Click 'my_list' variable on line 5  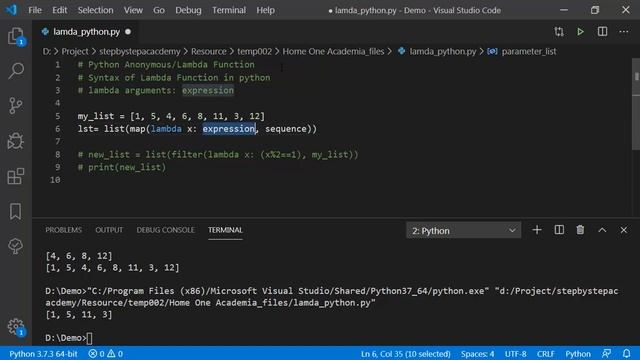pyautogui.click(x=96, y=116)
